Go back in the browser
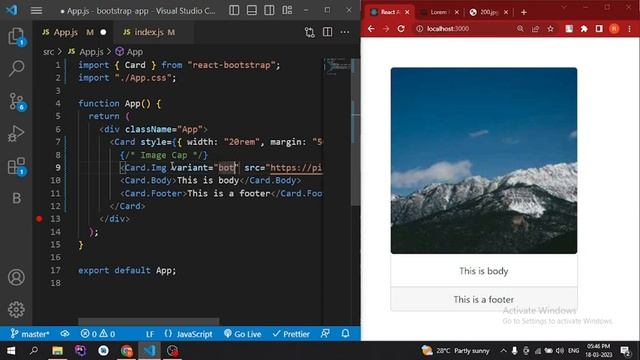This screenshot has height=360, width=640. coord(371,29)
